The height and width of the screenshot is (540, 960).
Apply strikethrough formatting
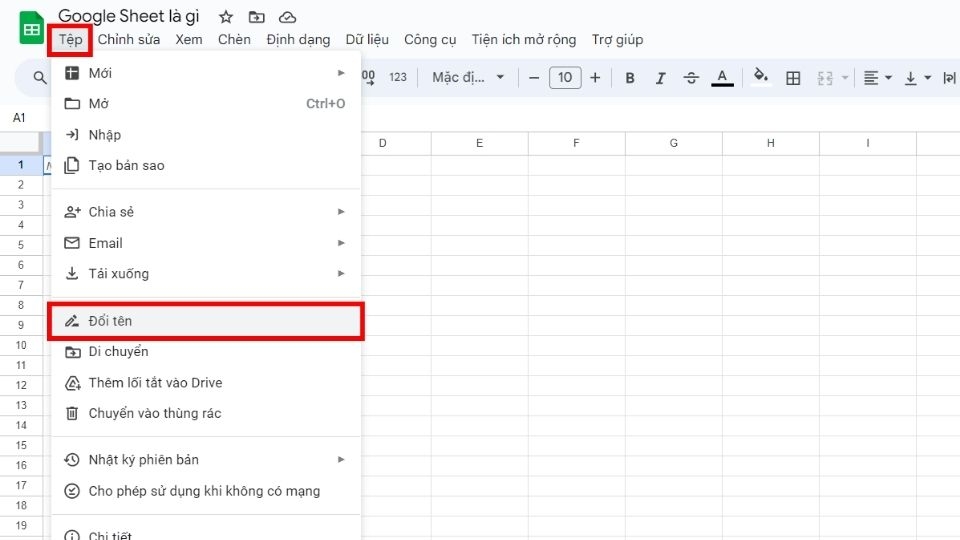click(x=691, y=78)
